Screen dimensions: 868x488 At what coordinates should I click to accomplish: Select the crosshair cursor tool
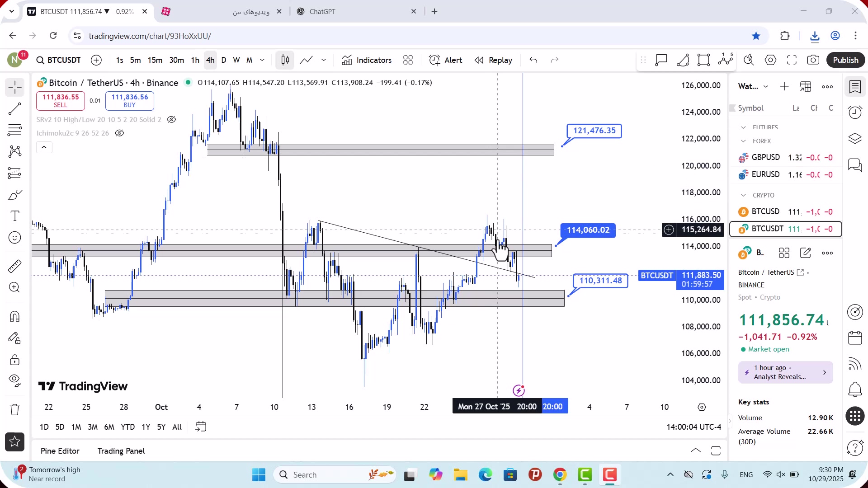pos(14,87)
